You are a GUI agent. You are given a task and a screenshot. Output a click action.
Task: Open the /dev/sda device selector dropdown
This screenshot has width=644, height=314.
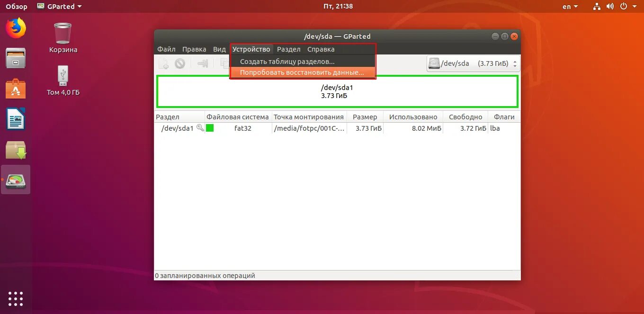pyautogui.click(x=473, y=63)
